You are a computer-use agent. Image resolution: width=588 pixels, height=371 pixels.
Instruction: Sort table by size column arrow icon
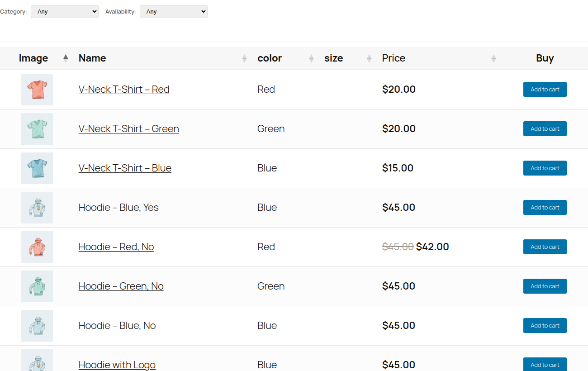tap(369, 58)
